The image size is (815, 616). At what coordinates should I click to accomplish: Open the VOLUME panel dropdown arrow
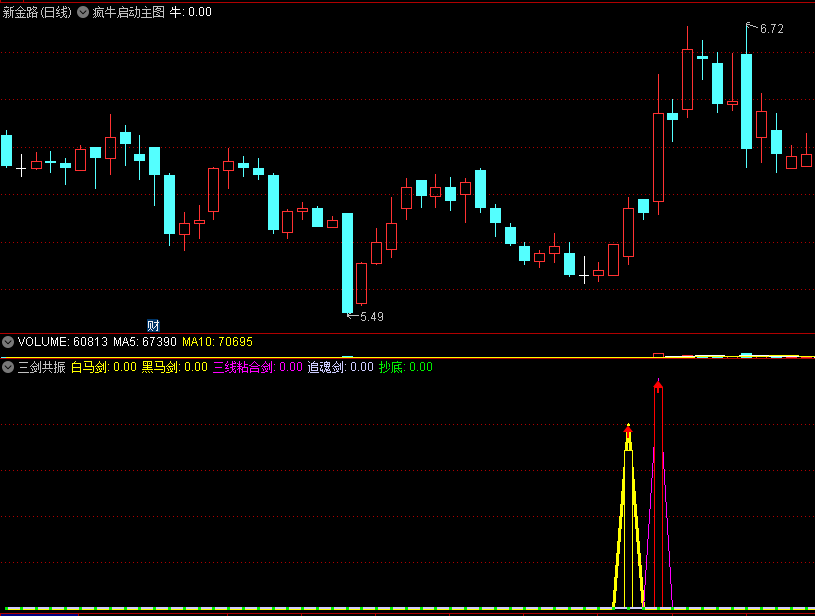(8, 342)
